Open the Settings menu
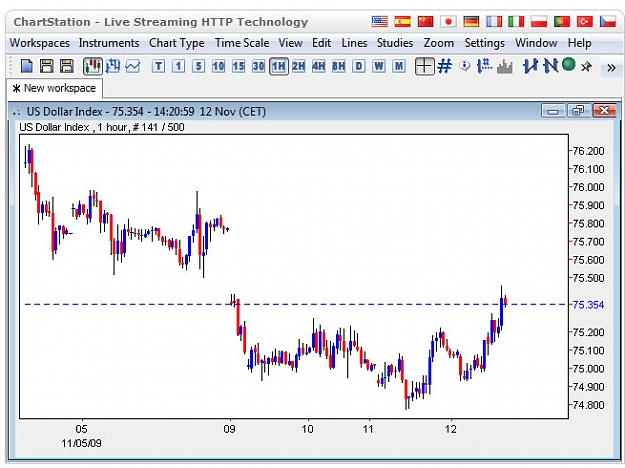Screen dimensions: 625x468 click(484, 43)
